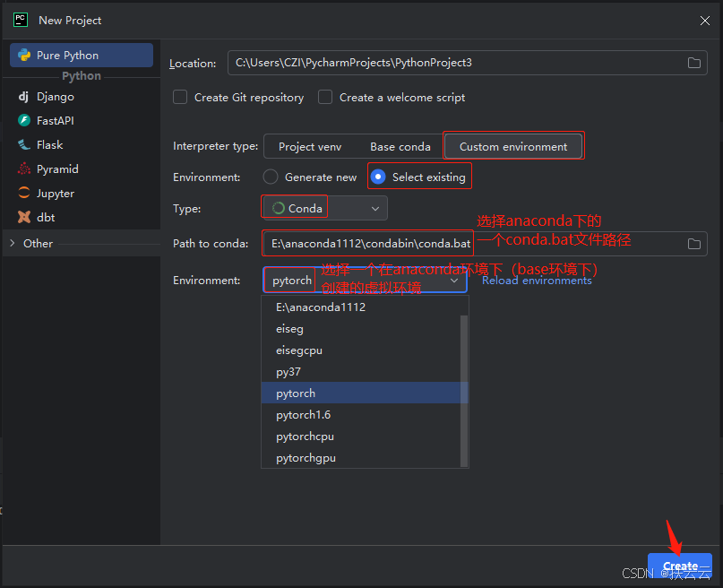Click the Reload environments link
723x588 pixels.
pyautogui.click(x=537, y=281)
